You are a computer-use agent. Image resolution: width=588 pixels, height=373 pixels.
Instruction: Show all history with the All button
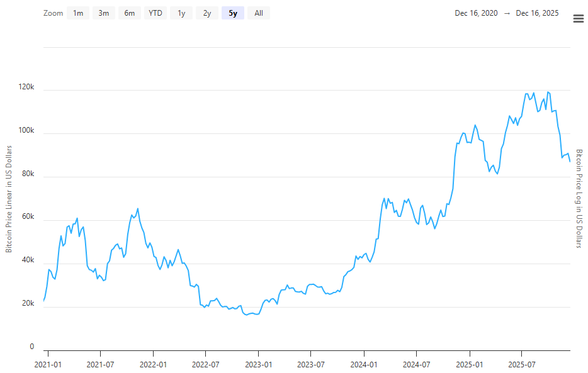(x=258, y=13)
